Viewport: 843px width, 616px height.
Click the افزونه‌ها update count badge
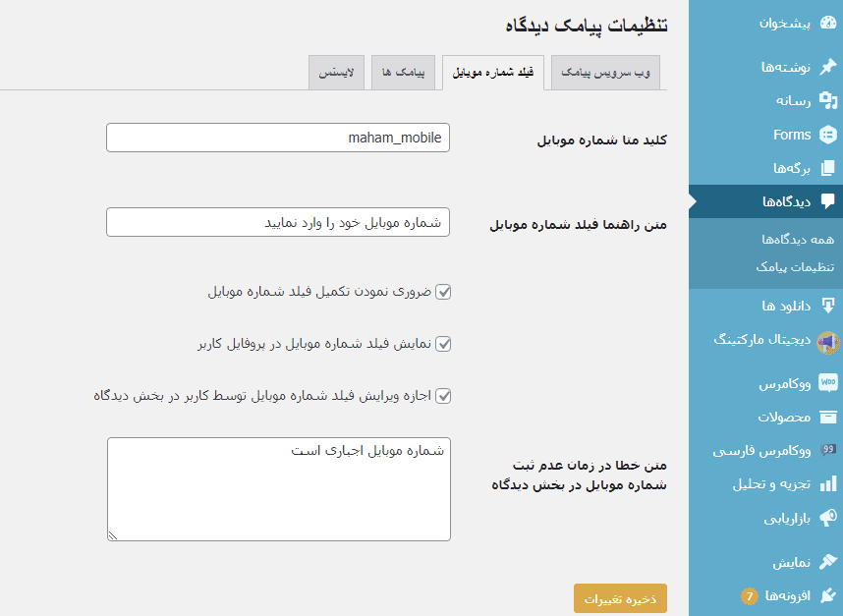[749, 596]
